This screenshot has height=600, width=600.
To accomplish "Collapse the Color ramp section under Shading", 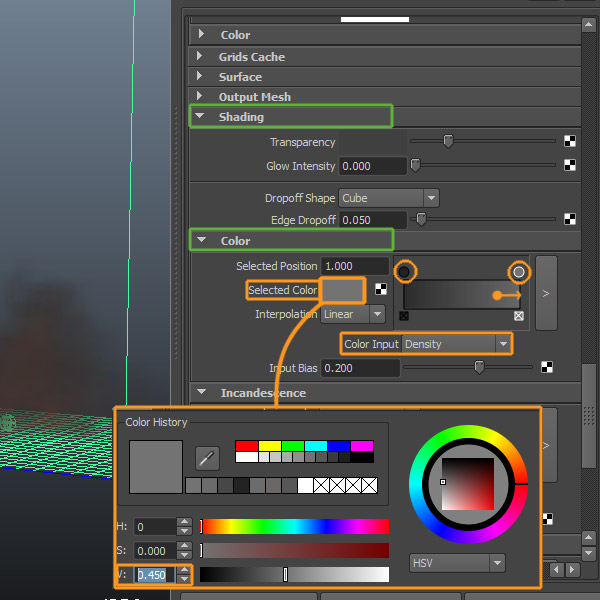I will coord(201,240).
